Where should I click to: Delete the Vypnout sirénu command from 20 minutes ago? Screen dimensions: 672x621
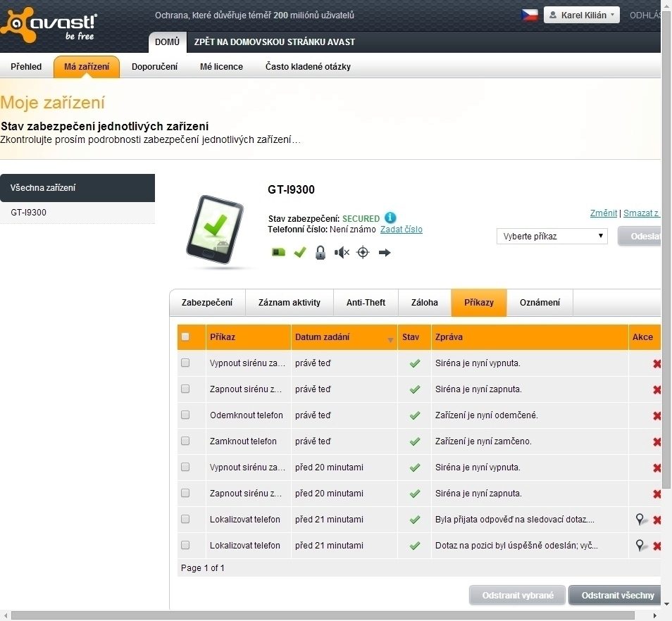657,468
